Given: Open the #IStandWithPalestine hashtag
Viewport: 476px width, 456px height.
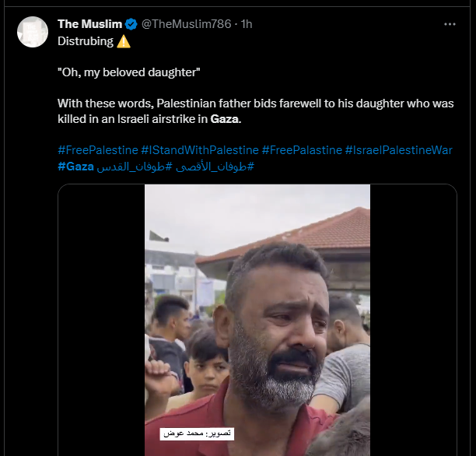Looking at the screenshot, I should tap(199, 150).
